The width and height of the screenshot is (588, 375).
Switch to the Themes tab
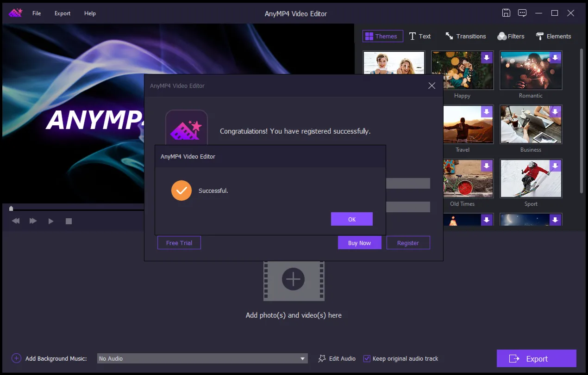coord(383,36)
